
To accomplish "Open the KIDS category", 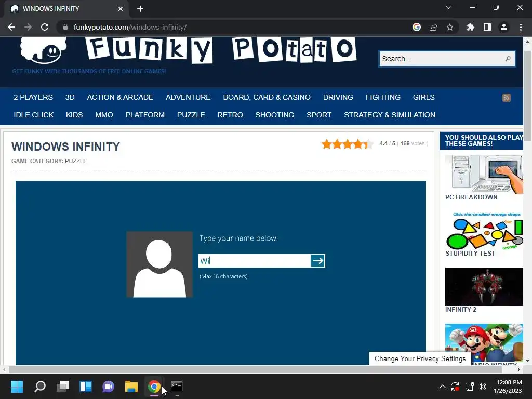I will point(74,115).
